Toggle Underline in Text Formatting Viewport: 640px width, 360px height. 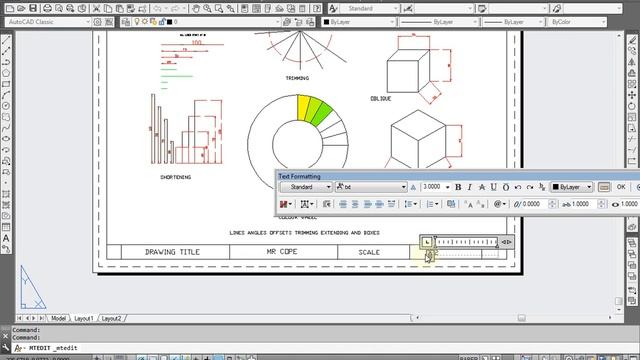[494, 187]
